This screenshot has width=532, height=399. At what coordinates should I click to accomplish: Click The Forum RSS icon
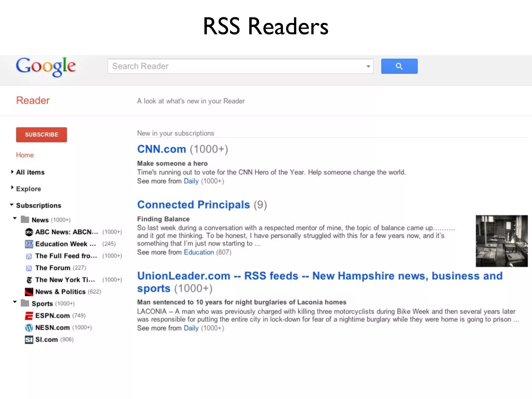tap(29, 268)
